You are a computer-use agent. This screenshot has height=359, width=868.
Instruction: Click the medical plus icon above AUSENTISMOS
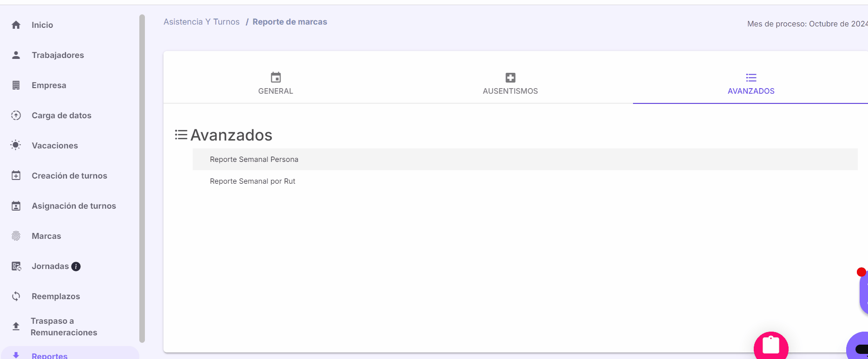pyautogui.click(x=510, y=77)
